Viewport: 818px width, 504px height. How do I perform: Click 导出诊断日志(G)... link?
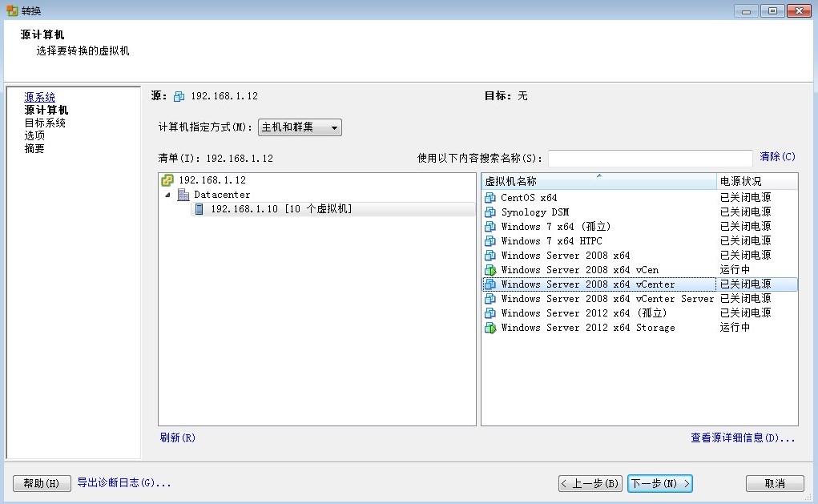coord(124,482)
